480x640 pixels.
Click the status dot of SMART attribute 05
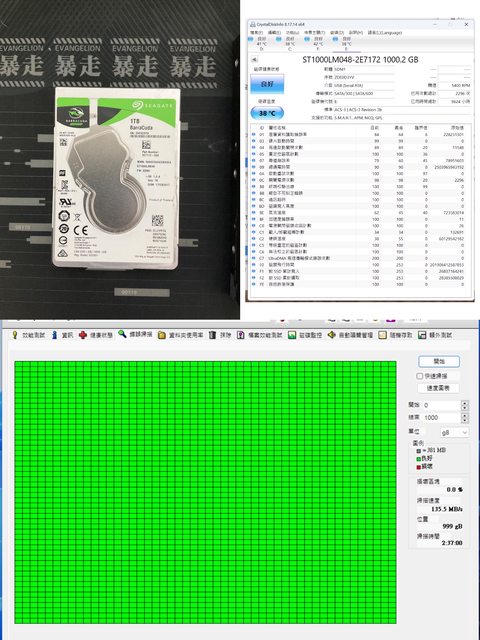(253, 154)
